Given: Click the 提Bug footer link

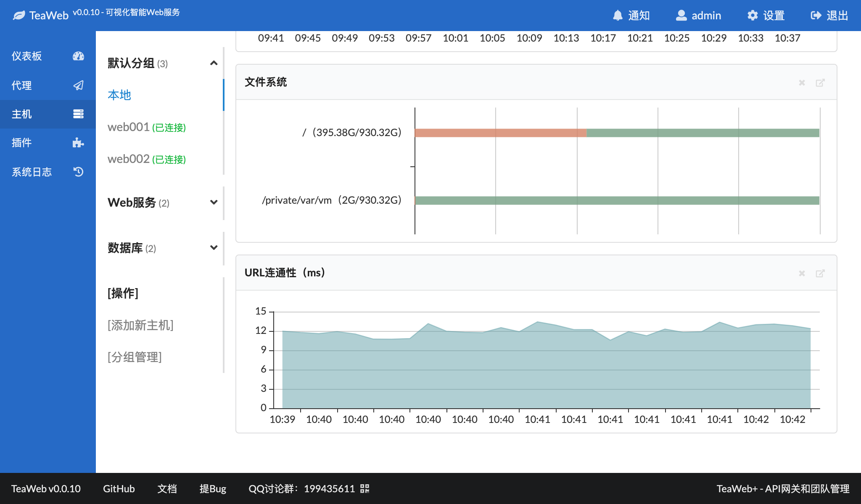Looking at the screenshot, I should [213, 488].
